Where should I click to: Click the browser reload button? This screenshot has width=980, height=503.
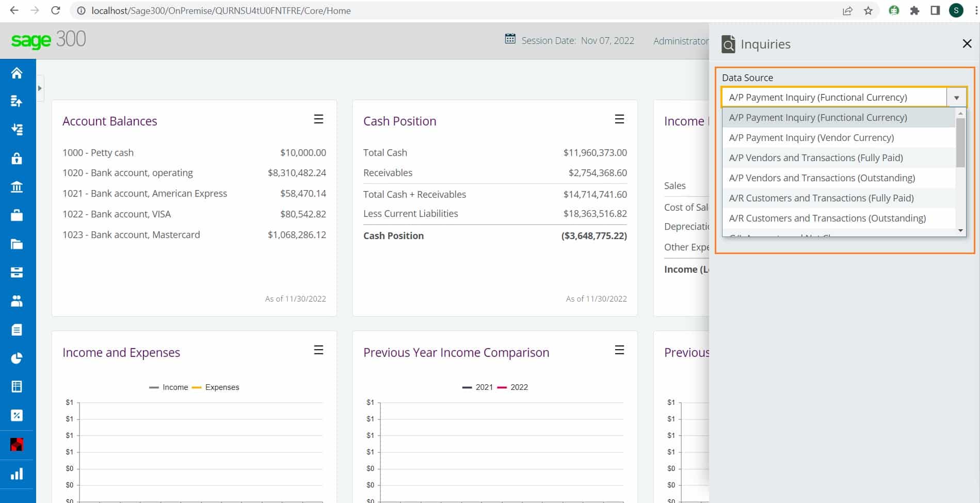click(x=56, y=10)
